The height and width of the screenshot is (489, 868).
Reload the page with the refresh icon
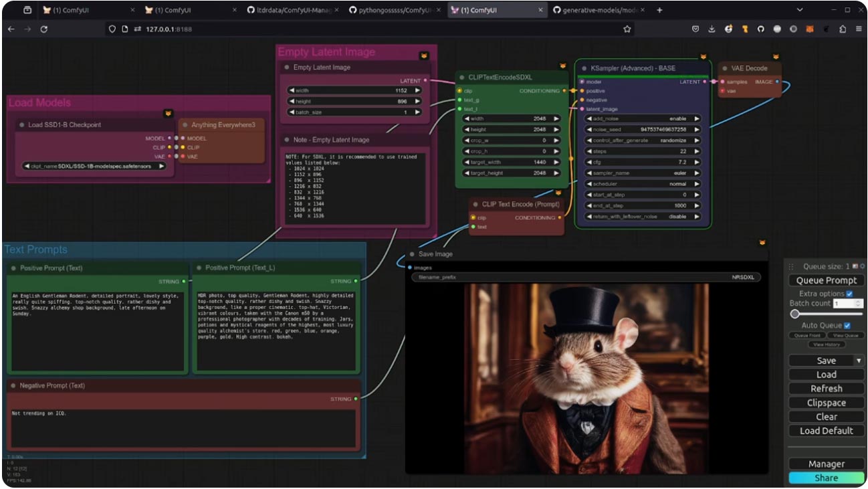click(x=44, y=29)
